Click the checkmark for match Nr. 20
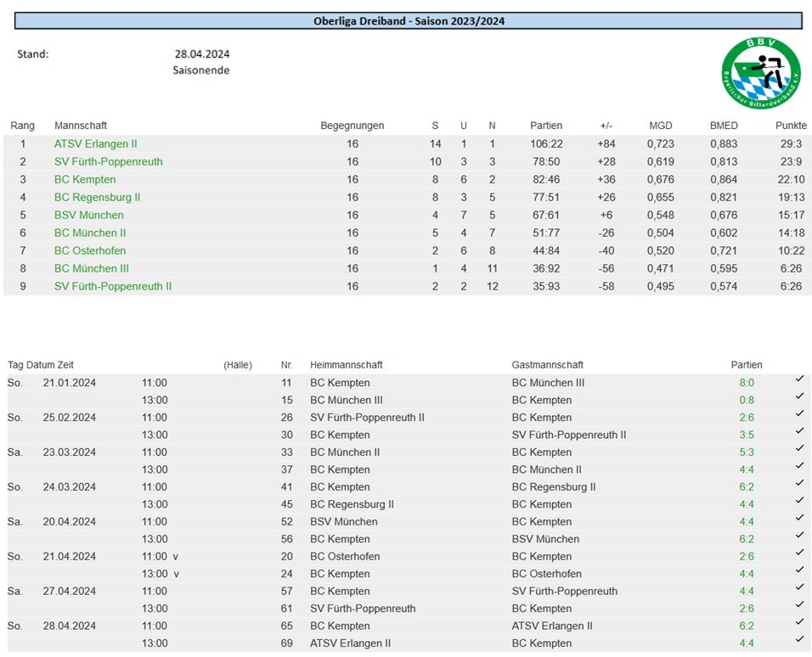The width and height of the screenshot is (812, 657). pyautogui.click(x=799, y=553)
